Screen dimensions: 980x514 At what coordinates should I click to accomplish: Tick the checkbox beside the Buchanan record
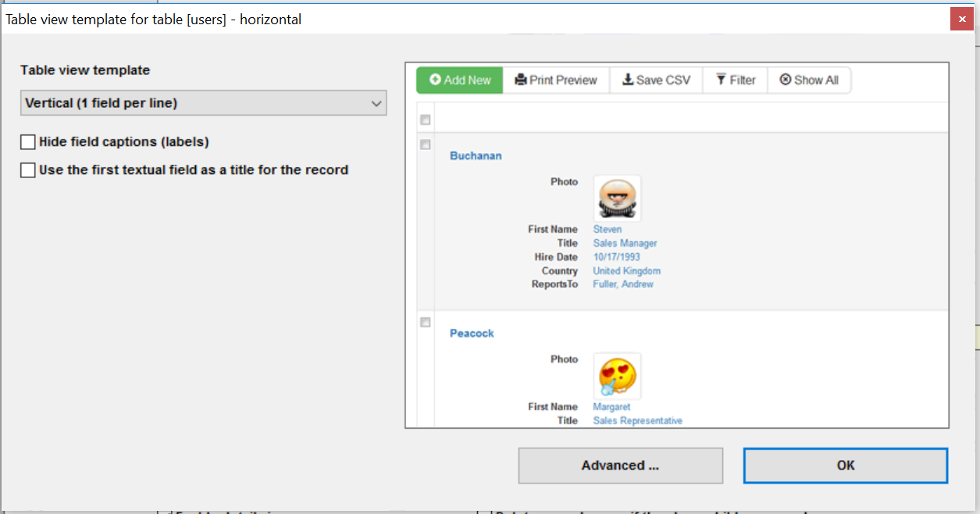[x=425, y=145]
